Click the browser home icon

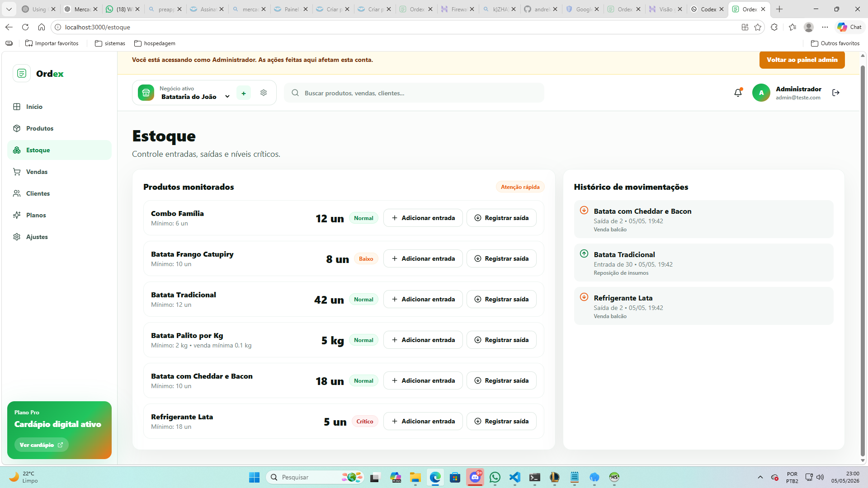click(42, 27)
